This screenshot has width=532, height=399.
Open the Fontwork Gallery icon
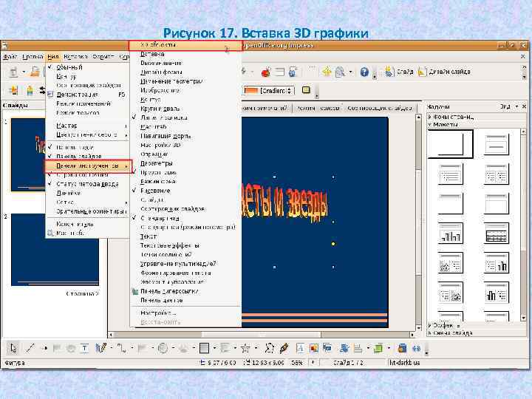tap(300, 348)
